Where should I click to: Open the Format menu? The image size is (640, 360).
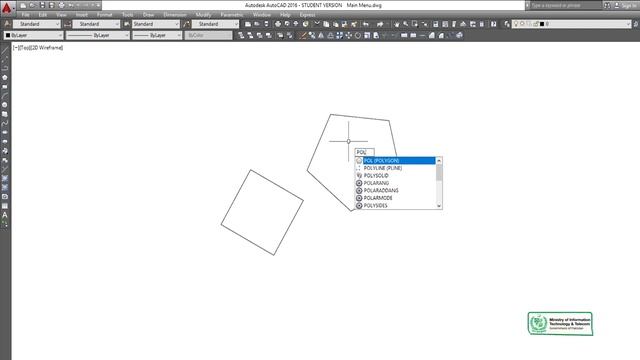[x=104, y=15]
